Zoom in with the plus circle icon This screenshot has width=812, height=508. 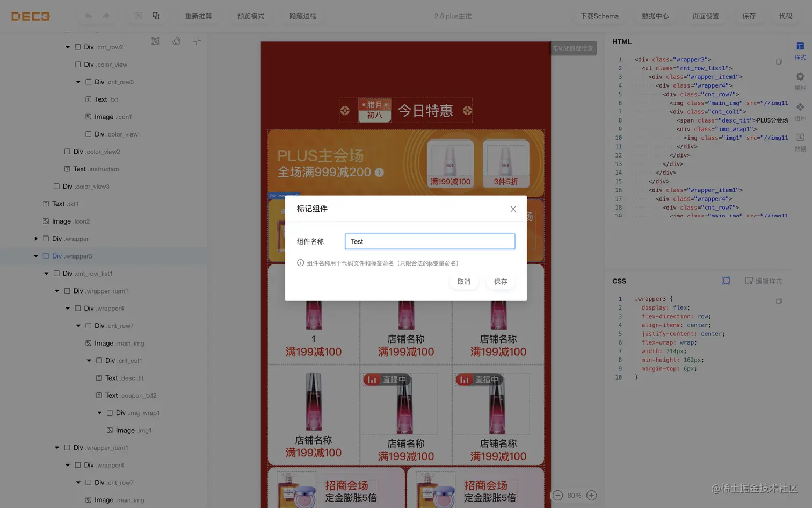click(592, 496)
